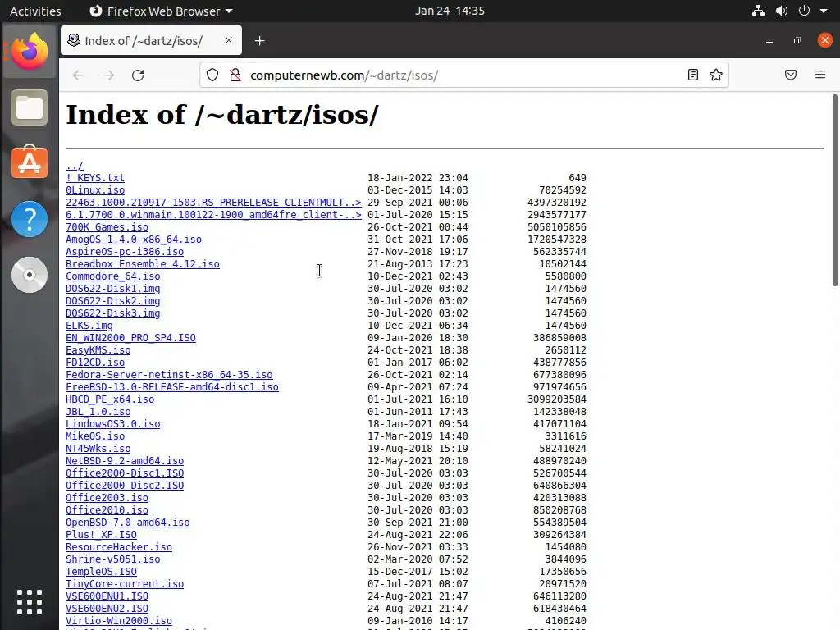The width and height of the screenshot is (840, 630).
Task: Launch Ubuntu Software from the dock
Action: [x=30, y=162]
